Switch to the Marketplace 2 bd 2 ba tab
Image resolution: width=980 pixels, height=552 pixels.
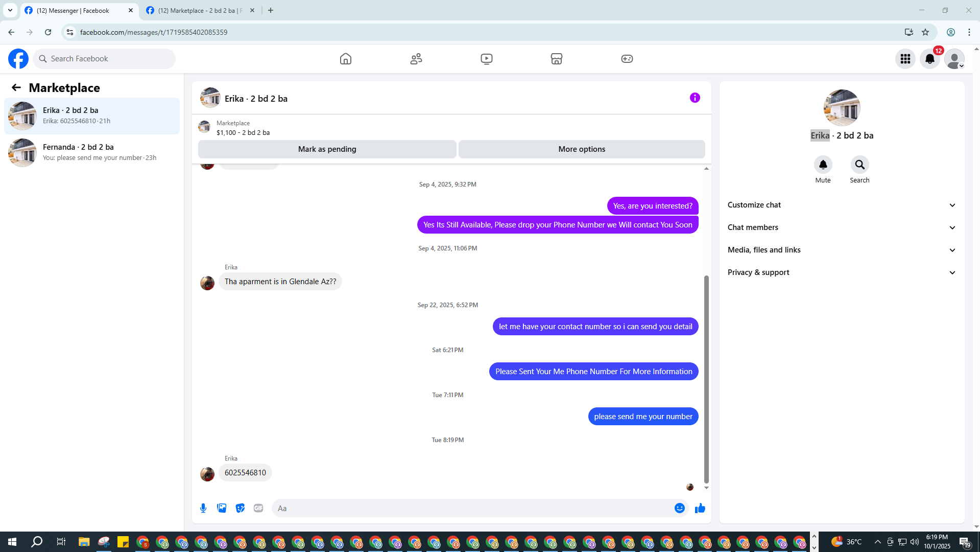coord(200,10)
